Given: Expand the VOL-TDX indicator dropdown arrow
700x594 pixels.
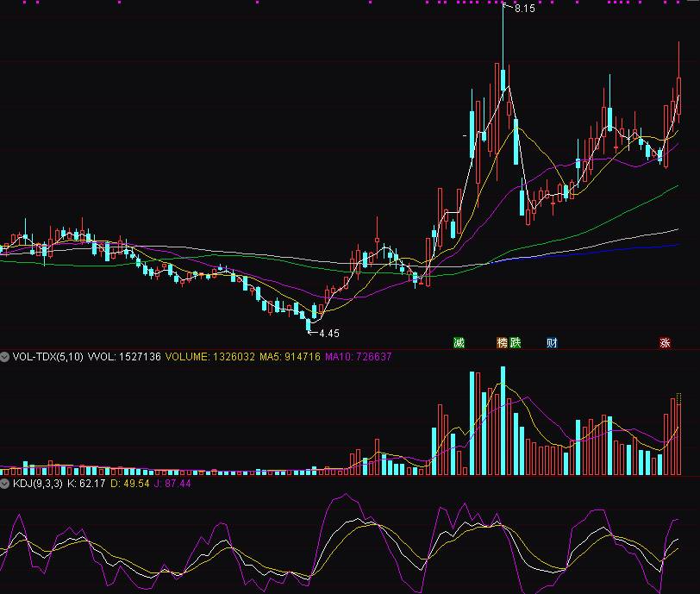Looking at the screenshot, I should (x=5, y=356).
